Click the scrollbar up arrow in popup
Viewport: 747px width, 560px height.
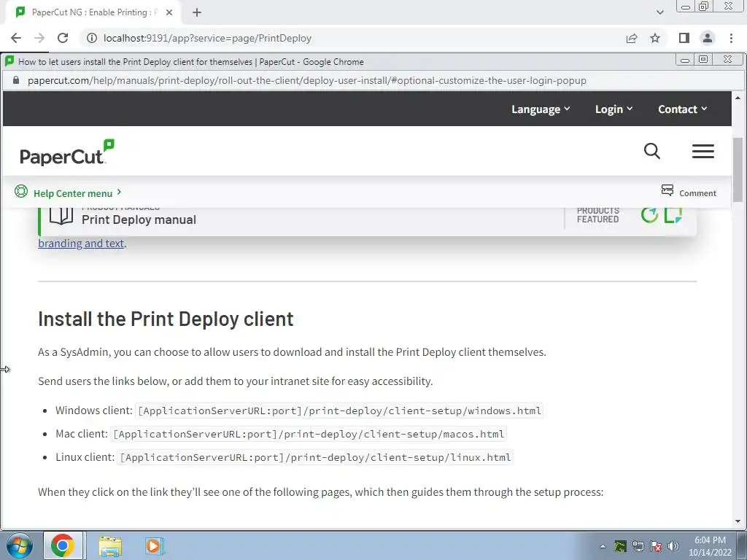738,98
